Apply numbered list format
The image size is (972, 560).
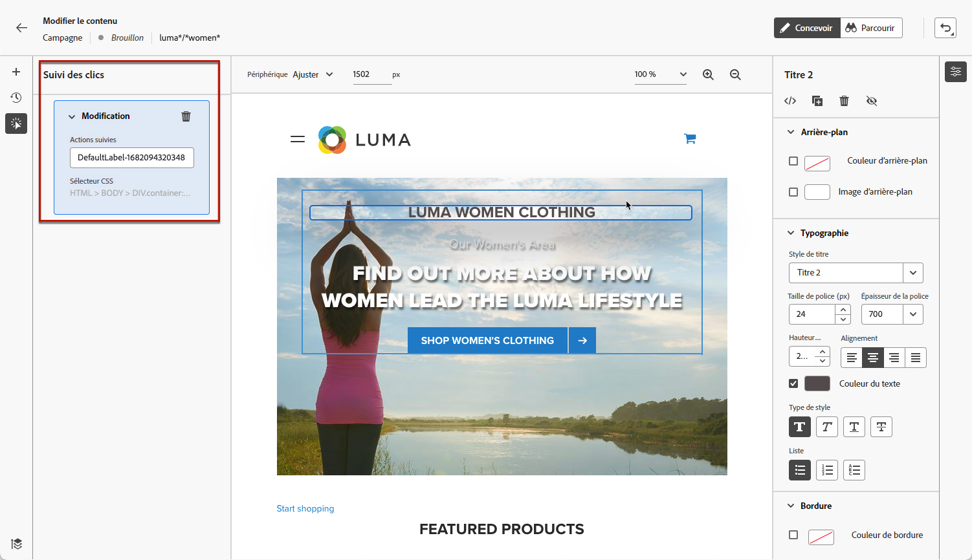coord(827,470)
